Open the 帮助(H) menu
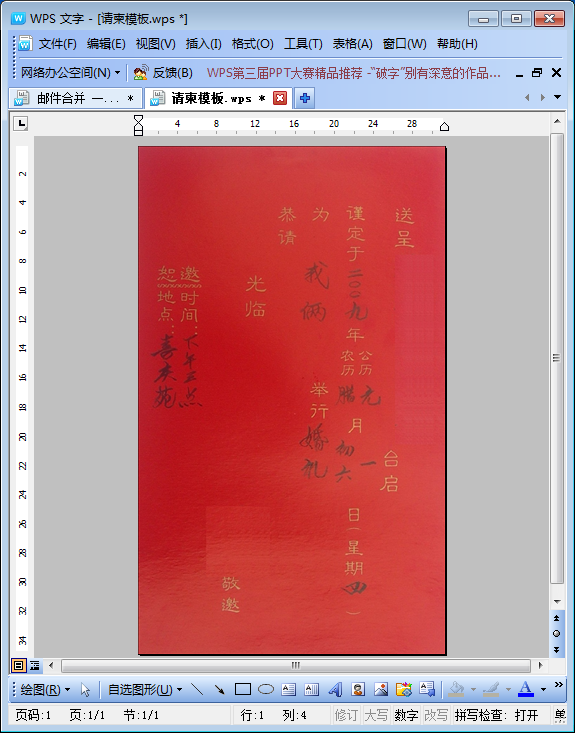This screenshot has width=575, height=733. (x=457, y=44)
